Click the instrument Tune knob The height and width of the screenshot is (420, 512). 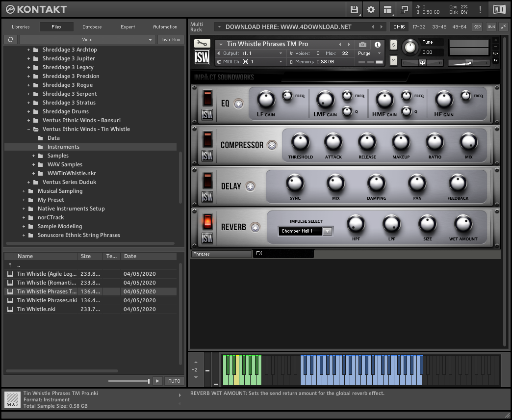(410, 48)
